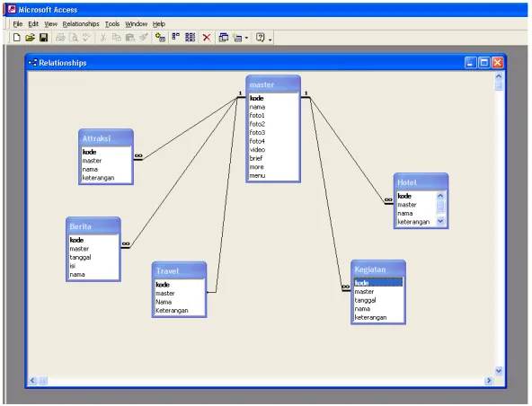The image size is (532, 406).
Task: Click the Show Table icon
Action: [x=160, y=38]
